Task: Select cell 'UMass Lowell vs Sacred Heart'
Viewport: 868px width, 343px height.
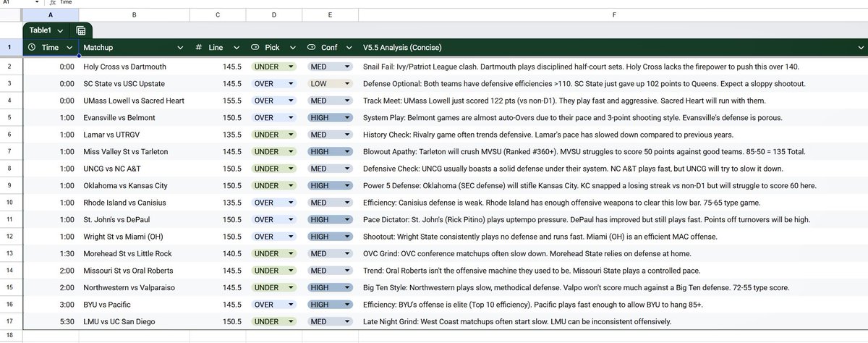Action: click(x=135, y=101)
